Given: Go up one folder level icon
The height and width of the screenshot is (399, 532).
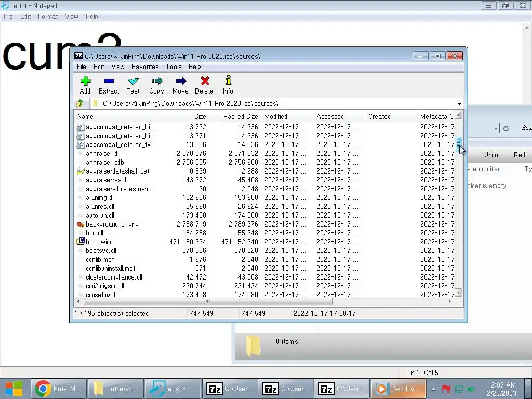Looking at the screenshot, I should tap(80, 103).
